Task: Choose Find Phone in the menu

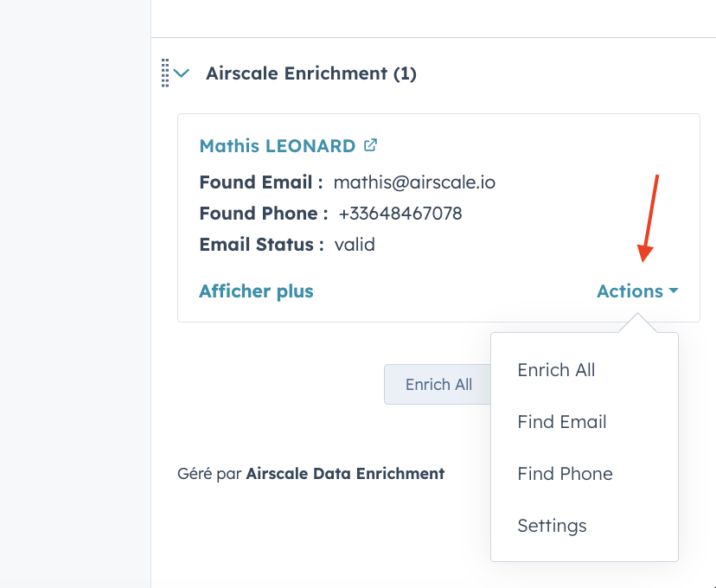Action: (565, 473)
